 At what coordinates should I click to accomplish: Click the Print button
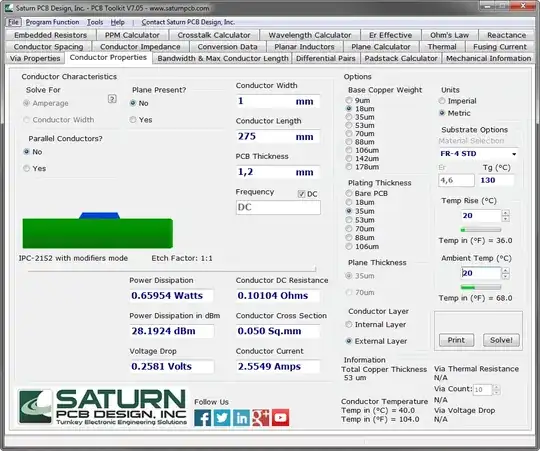tap(456, 340)
